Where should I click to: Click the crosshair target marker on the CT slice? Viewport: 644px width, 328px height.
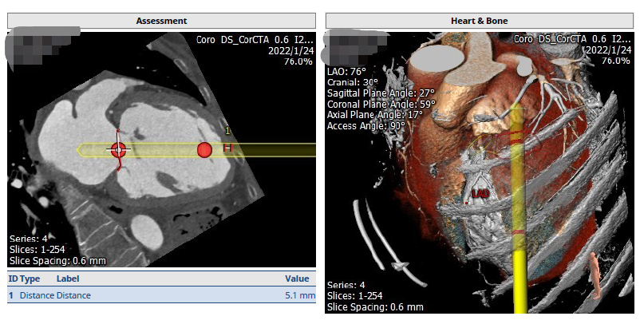tap(118, 149)
